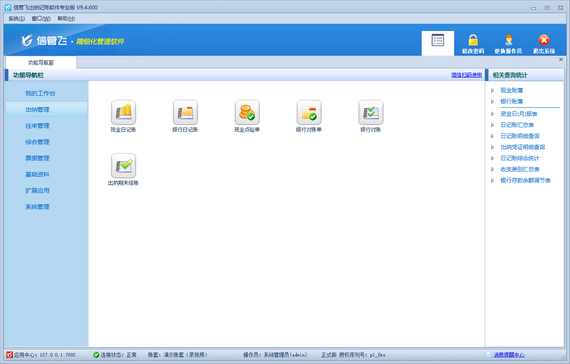
Task: Open the 系统(S) menu
Action: coord(17,19)
